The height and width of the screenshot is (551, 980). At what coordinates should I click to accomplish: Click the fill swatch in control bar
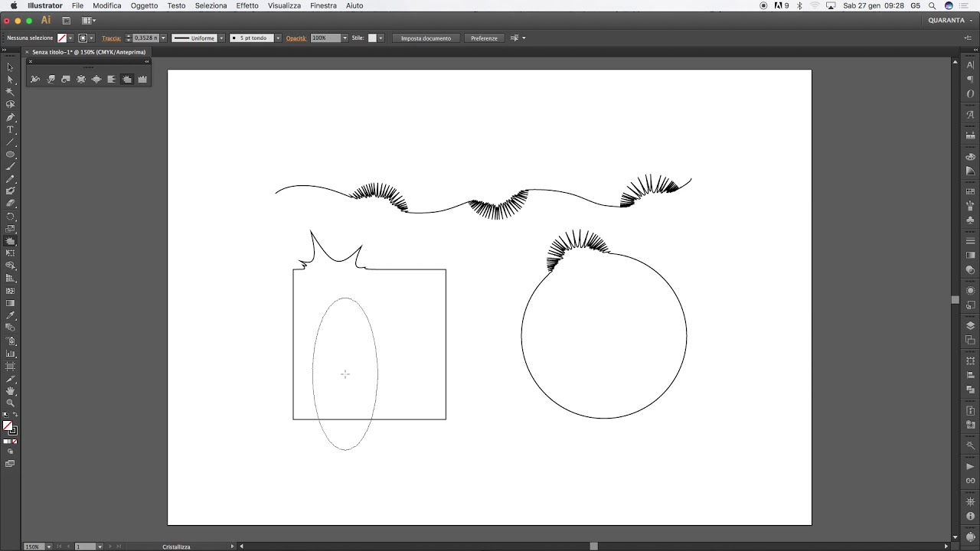pos(62,37)
